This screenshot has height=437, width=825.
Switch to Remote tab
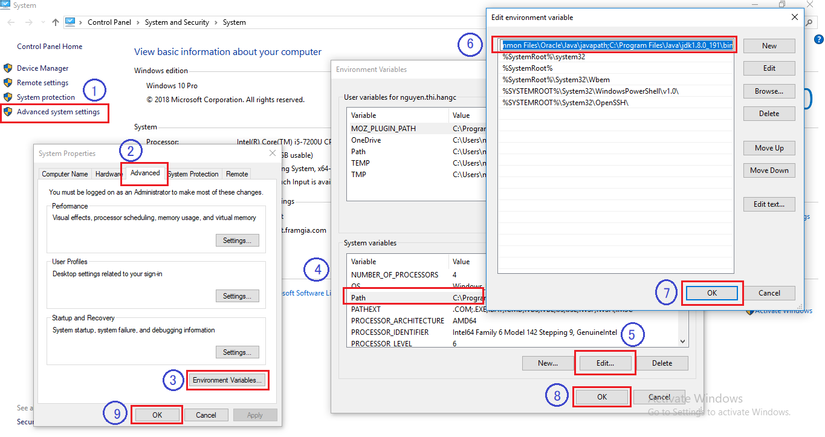point(237,174)
